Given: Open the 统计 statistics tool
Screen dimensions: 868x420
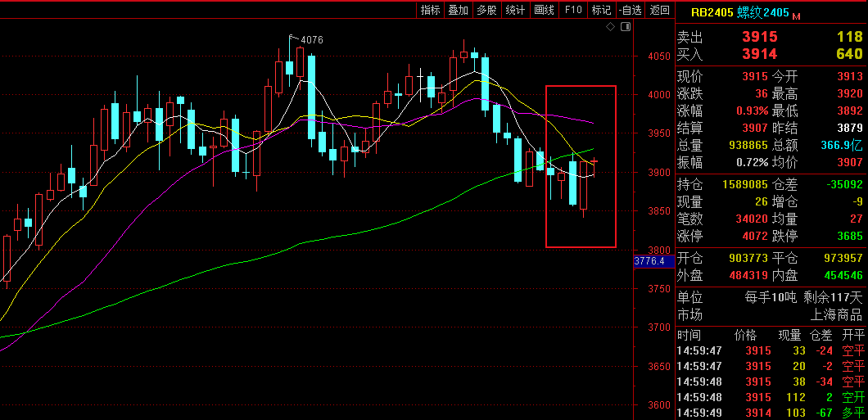Looking at the screenshot, I should [515, 10].
